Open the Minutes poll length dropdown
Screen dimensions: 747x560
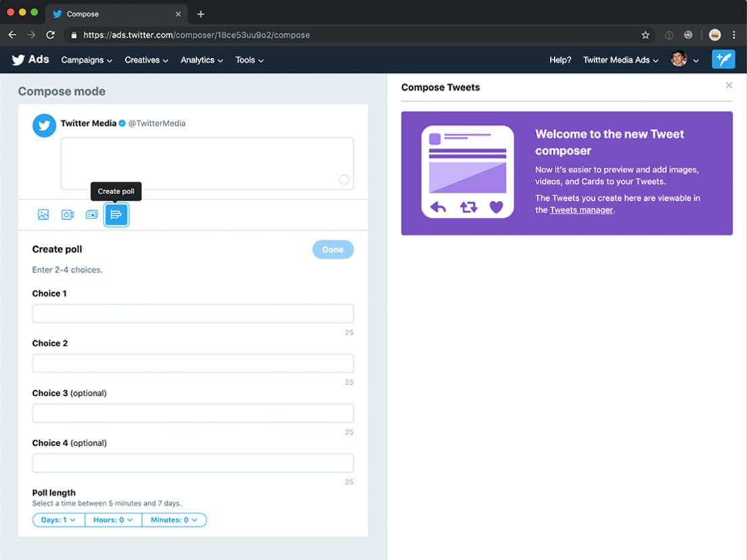click(174, 519)
